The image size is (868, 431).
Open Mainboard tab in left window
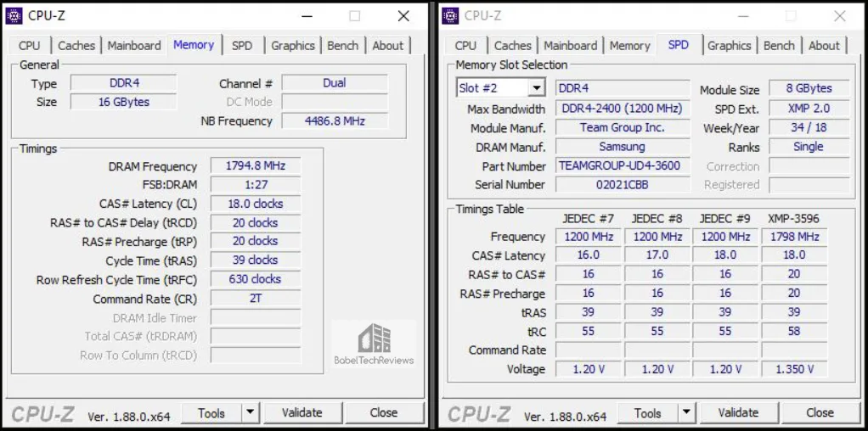[134, 45]
